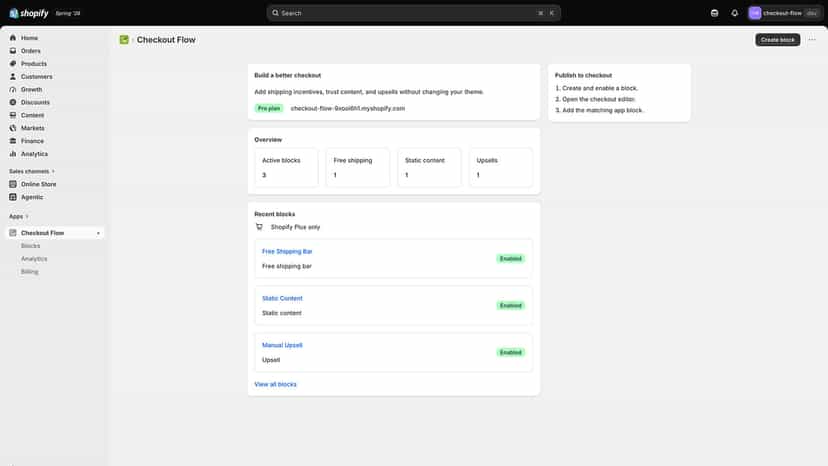Click pin icon next to Checkout Flow
This screenshot has height=466, width=828.
pyautogui.click(x=98, y=233)
